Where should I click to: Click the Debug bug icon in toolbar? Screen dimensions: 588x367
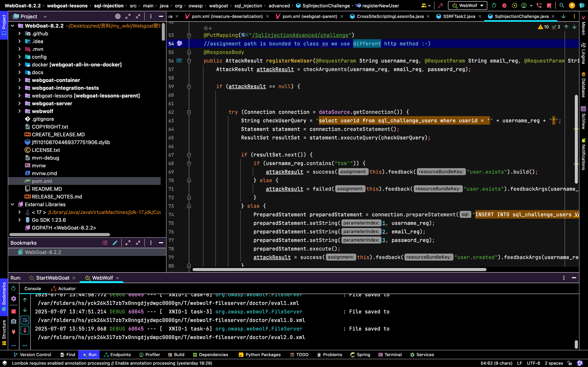coord(504,6)
